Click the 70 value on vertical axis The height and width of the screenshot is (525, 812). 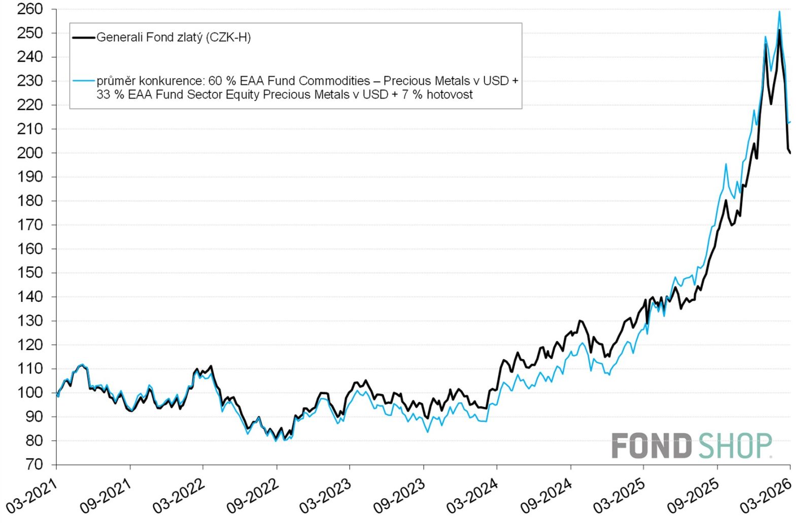coord(34,465)
